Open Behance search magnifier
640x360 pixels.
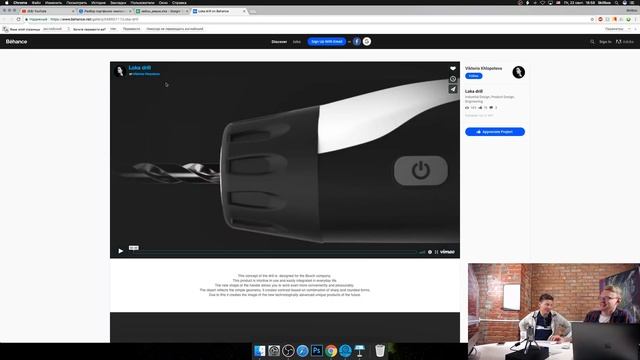coord(592,42)
